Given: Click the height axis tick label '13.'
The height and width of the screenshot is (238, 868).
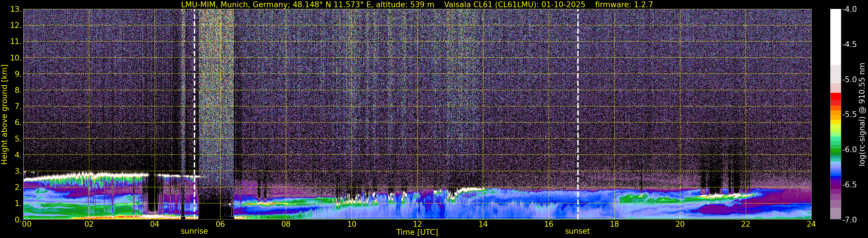Looking at the screenshot, I should [x=16, y=9].
